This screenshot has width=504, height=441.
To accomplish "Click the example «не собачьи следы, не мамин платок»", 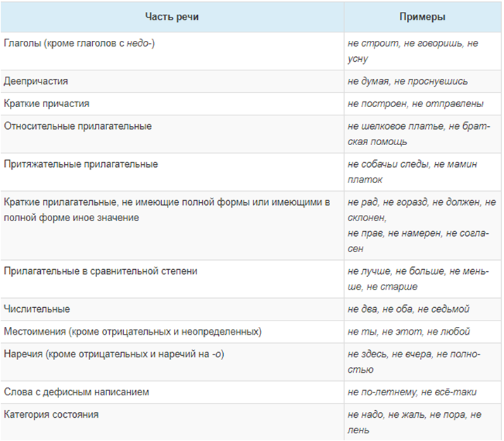I will click(412, 172).
